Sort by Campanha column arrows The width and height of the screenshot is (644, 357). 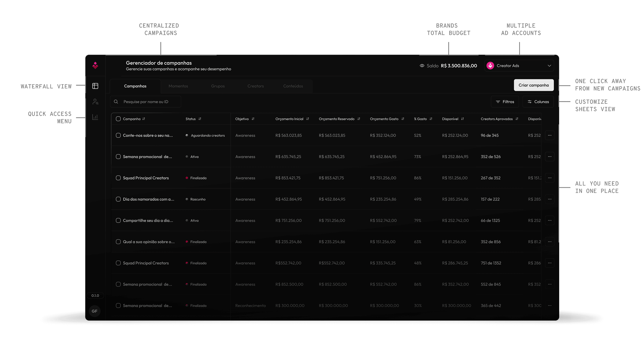coord(144,119)
